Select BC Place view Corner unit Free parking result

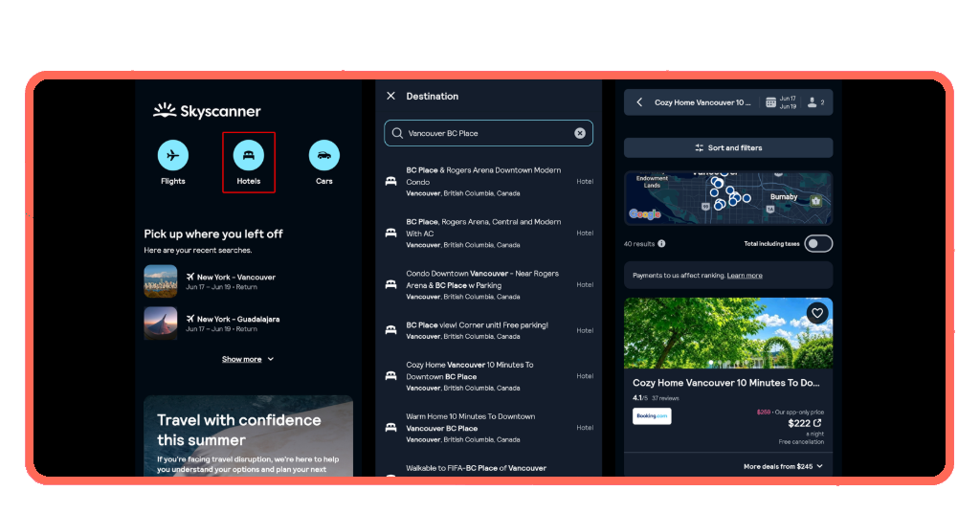pos(488,330)
